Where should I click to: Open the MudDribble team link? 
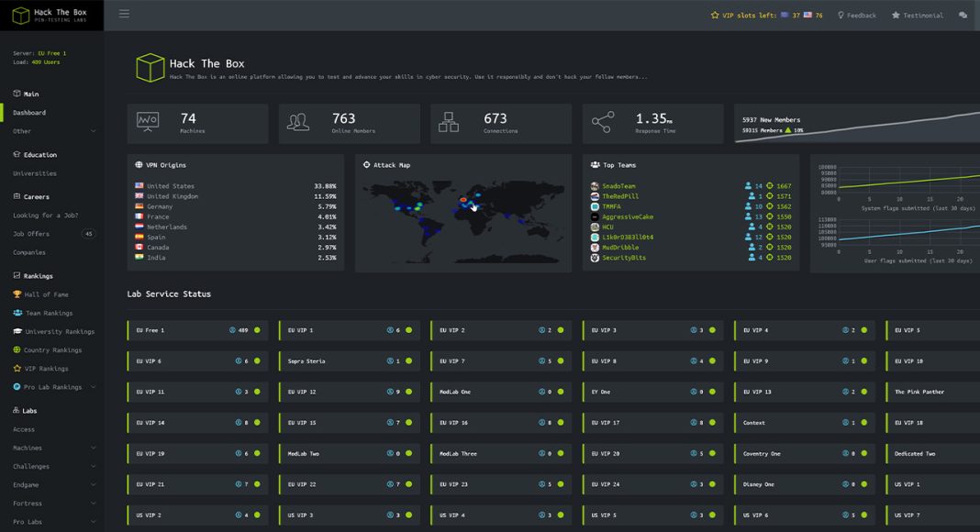[x=620, y=248]
